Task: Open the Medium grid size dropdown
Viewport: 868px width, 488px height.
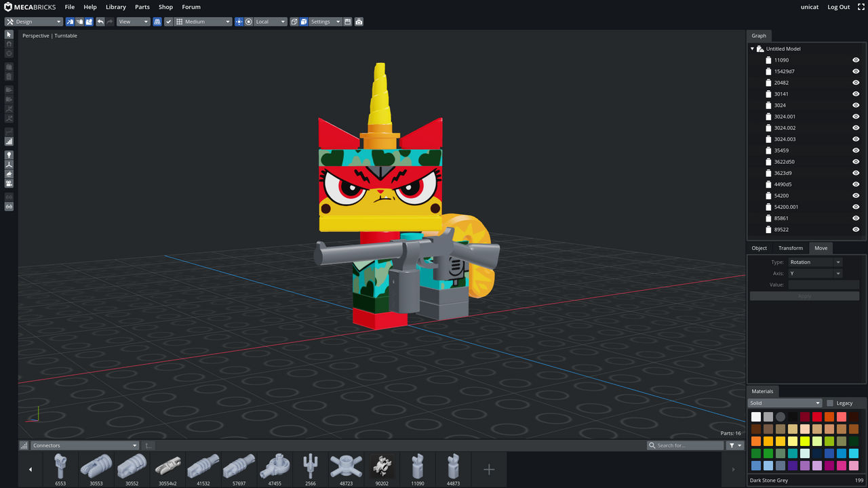Action: 202,21
